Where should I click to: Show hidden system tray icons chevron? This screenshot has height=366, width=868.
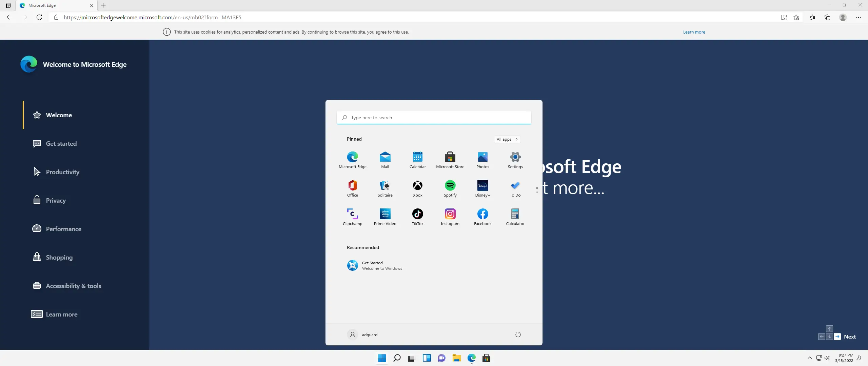809,358
